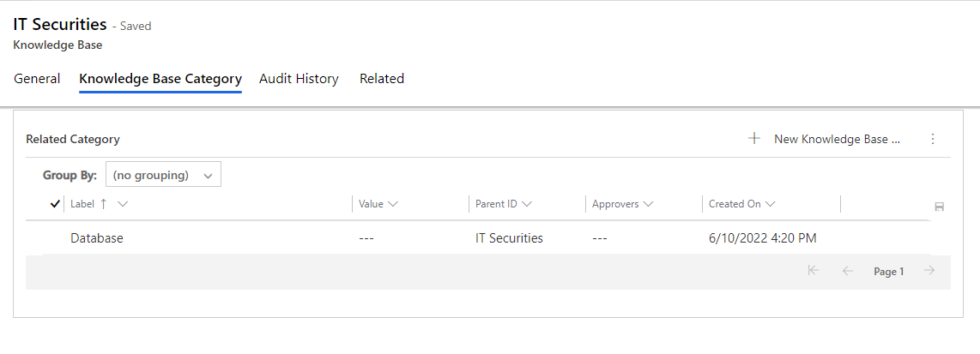Click the plus icon for new record
This screenshot has height=354, width=980.
754,139
